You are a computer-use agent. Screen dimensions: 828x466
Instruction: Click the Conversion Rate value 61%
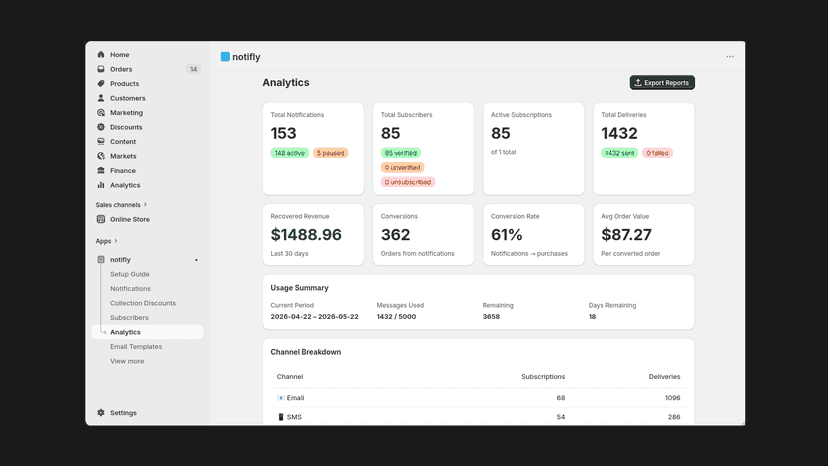pyautogui.click(x=506, y=235)
